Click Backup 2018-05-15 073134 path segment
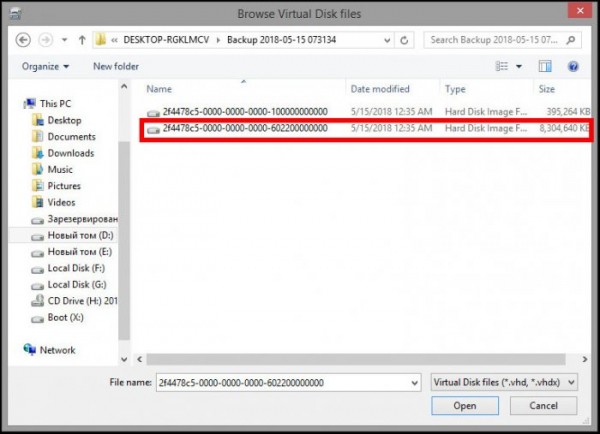 point(281,40)
